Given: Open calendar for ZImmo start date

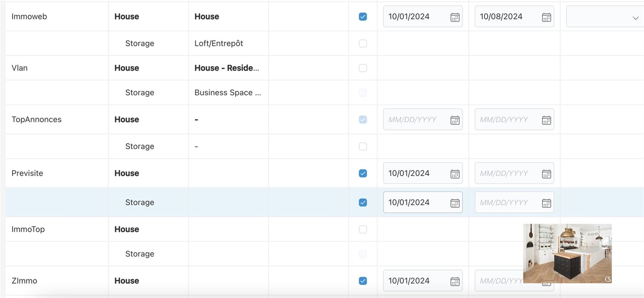Looking at the screenshot, I should [455, 281].
